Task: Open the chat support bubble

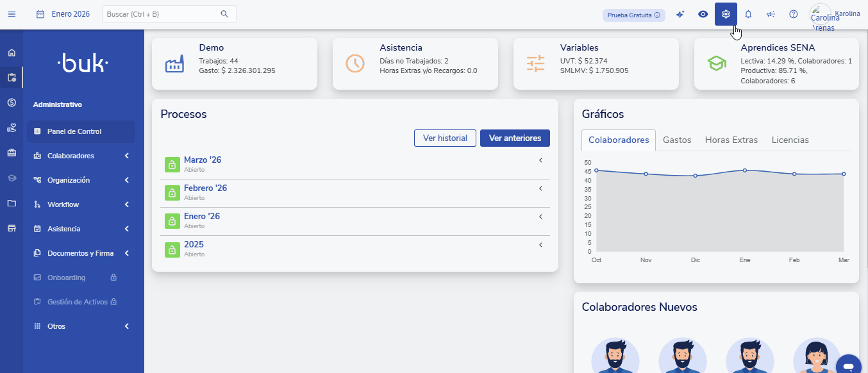Action: [848, 366]
